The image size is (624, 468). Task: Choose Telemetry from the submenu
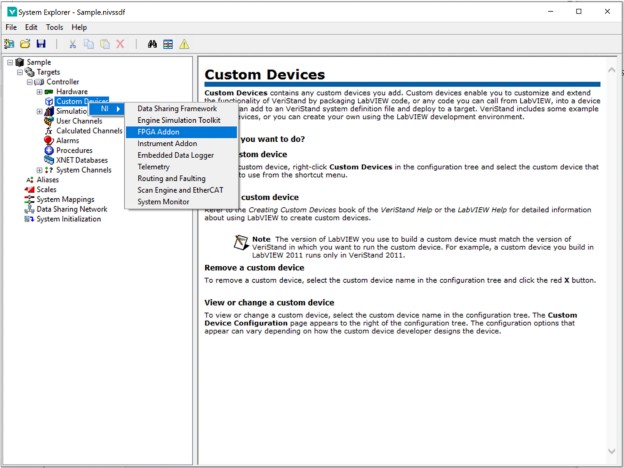point(181,167)
